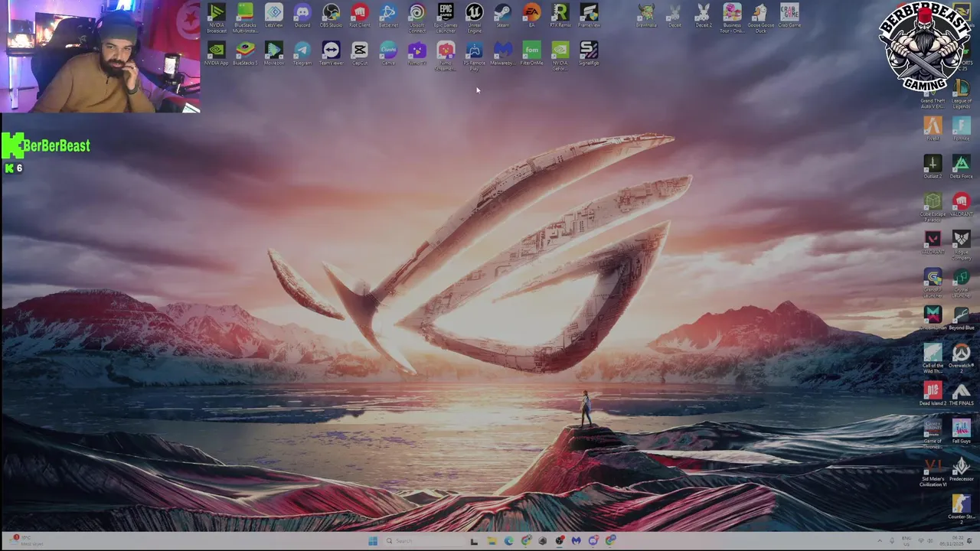This screenshot has width=980, height=551.
Task: Open the RTX Remix desktop icon
Action: [560, 15]
